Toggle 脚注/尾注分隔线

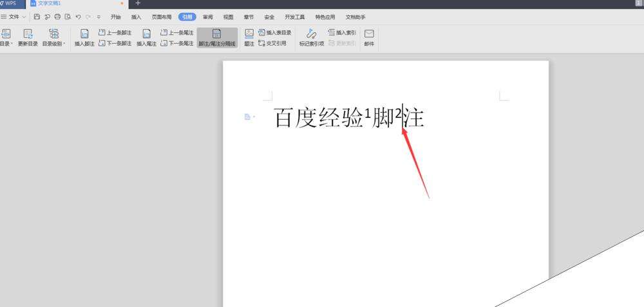217,38
